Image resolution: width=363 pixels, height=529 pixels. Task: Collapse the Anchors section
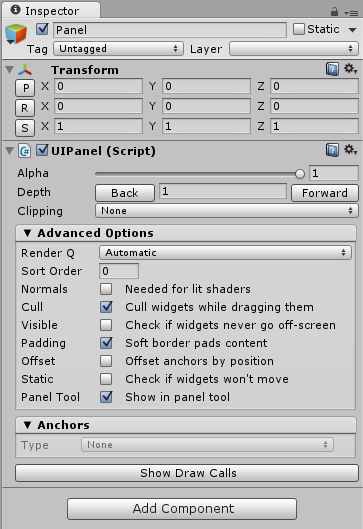[x=28, y=425]
